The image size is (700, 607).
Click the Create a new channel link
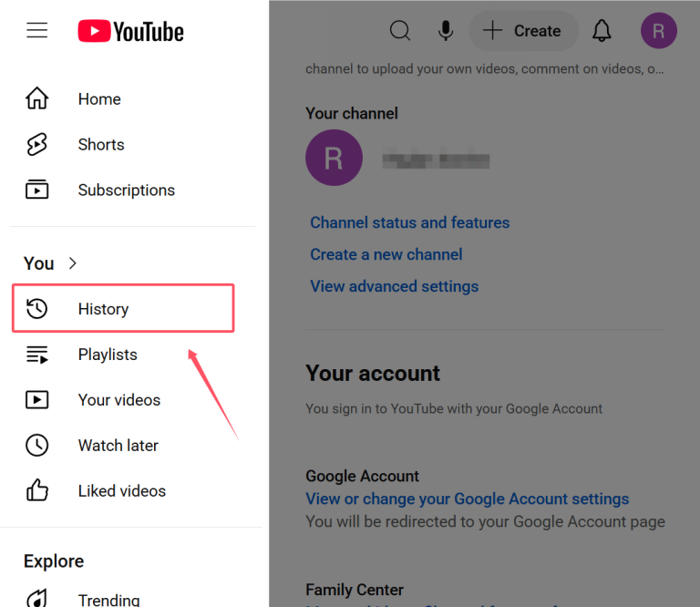tap(386, 254)
